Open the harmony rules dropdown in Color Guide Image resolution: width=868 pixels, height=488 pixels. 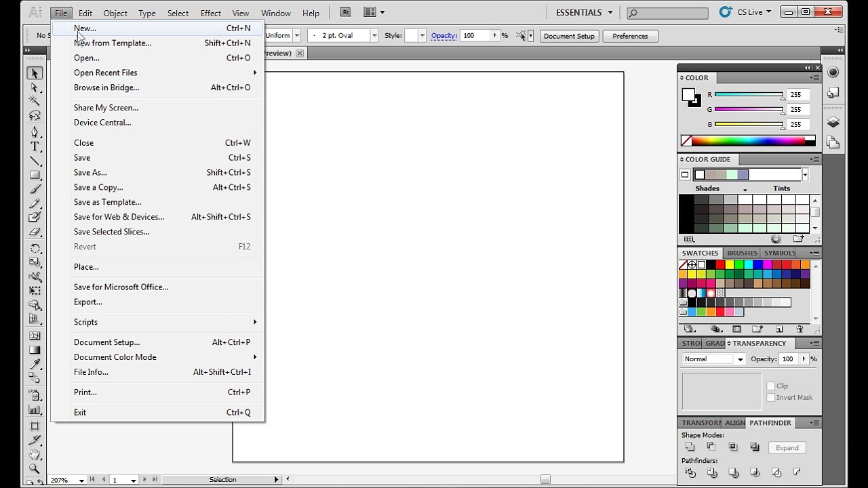(x=805, y=175)
